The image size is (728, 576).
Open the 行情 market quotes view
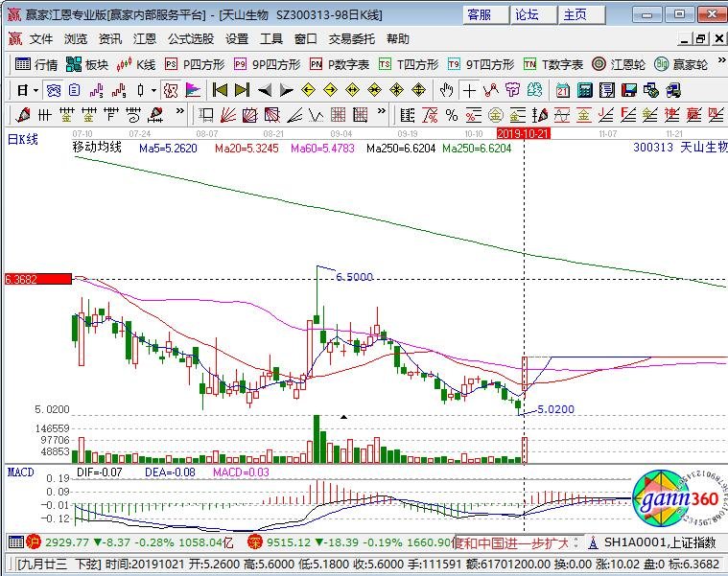pos(36,64)
